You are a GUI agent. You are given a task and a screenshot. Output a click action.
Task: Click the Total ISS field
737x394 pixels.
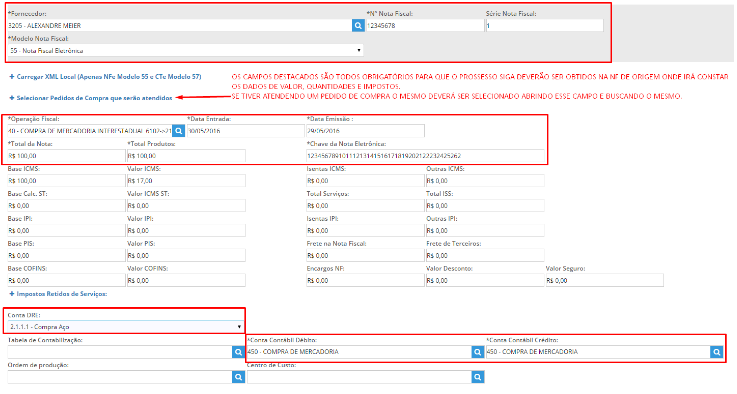[x=485, y=205]
